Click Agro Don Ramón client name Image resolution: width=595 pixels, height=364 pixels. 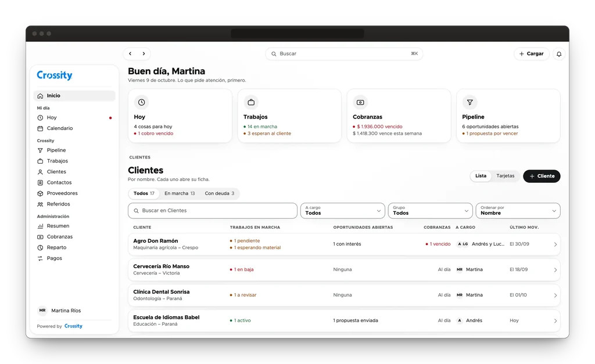(156, 241)
